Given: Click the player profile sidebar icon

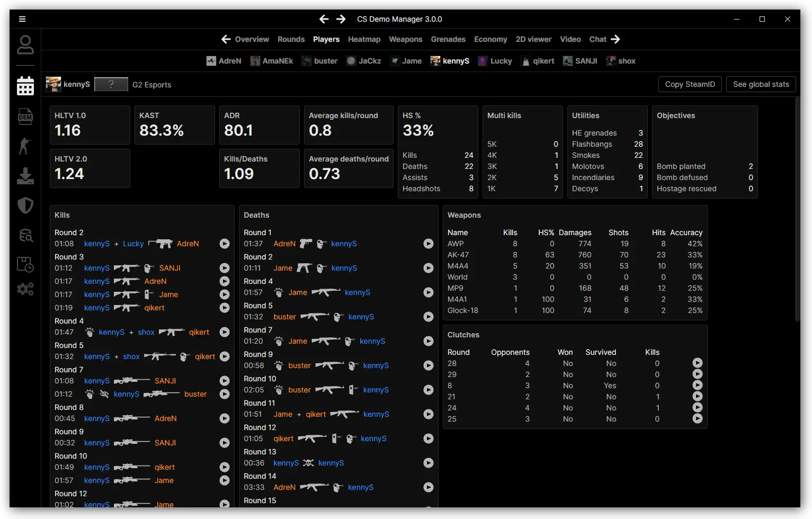Looking at the screenshot, I should (25, 45).
